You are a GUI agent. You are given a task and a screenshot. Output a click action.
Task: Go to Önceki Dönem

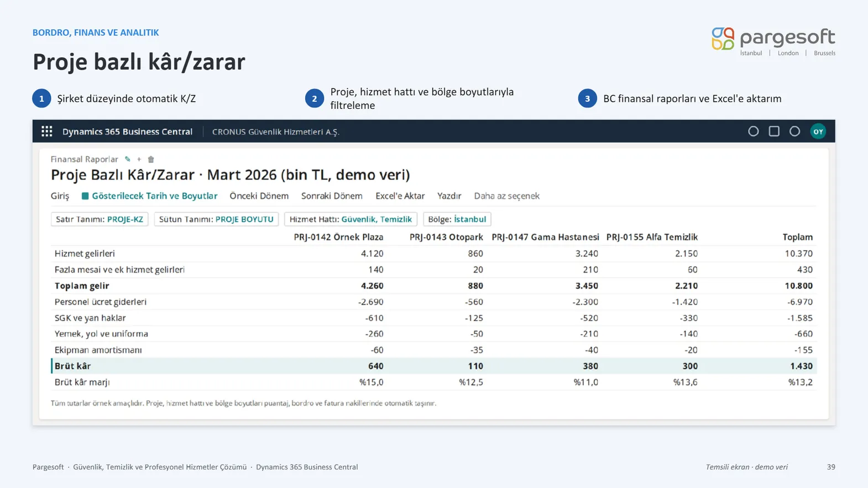[259, 196]
